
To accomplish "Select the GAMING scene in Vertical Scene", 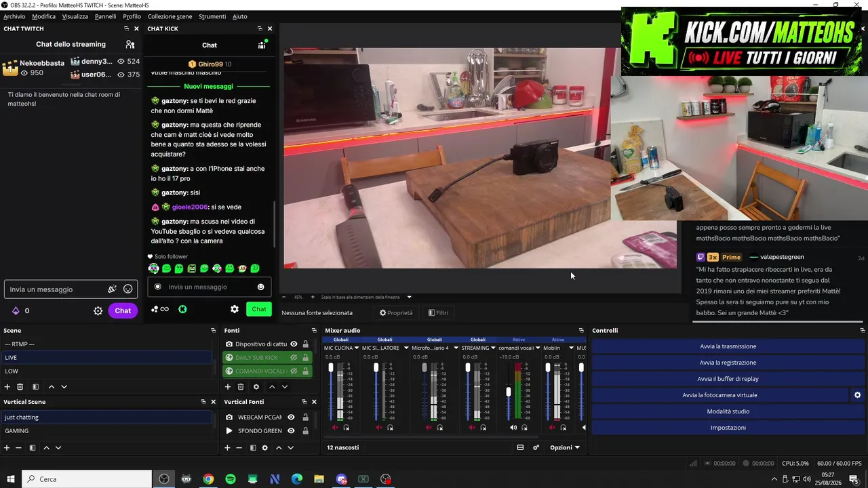I will (x=108, y=430).
